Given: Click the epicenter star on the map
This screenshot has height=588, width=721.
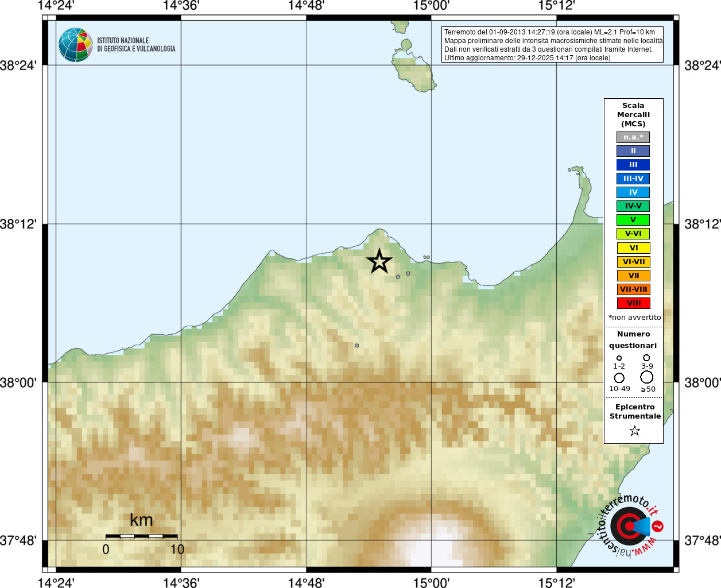Looking at the screenshot, I should tap(379, 261).
